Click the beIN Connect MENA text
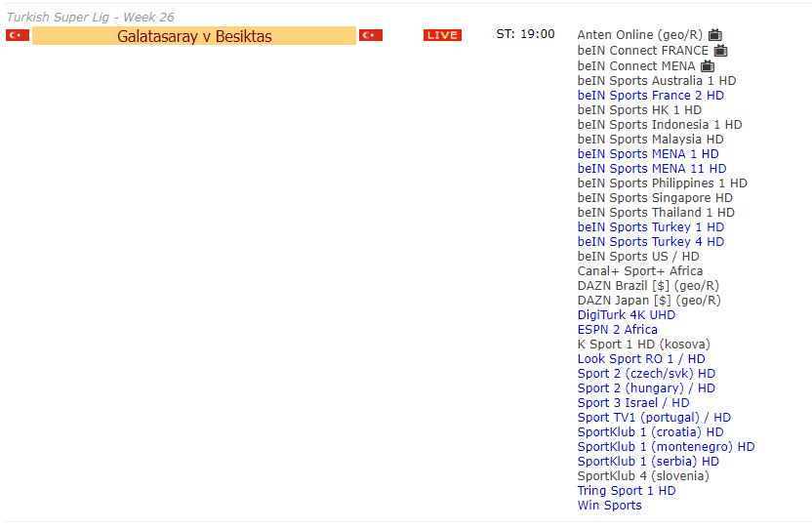 [636, 66]
